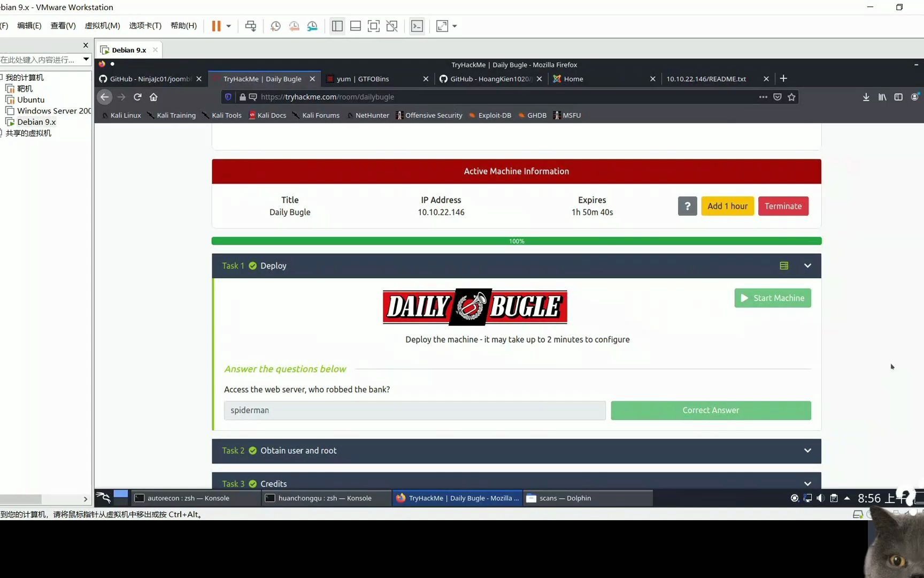Toggle the thumbnail bar view

(x=356, y=26)
